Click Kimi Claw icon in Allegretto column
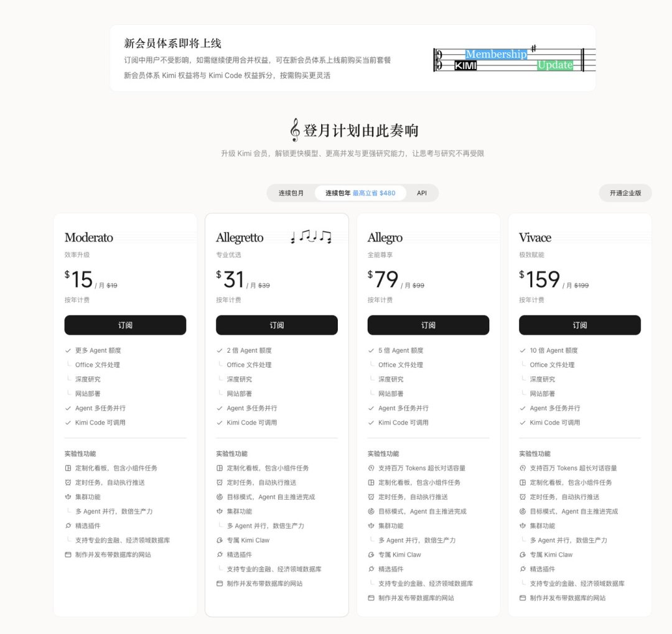The width and height of the screenshot is (672, 634). click(x=220, y=540)
